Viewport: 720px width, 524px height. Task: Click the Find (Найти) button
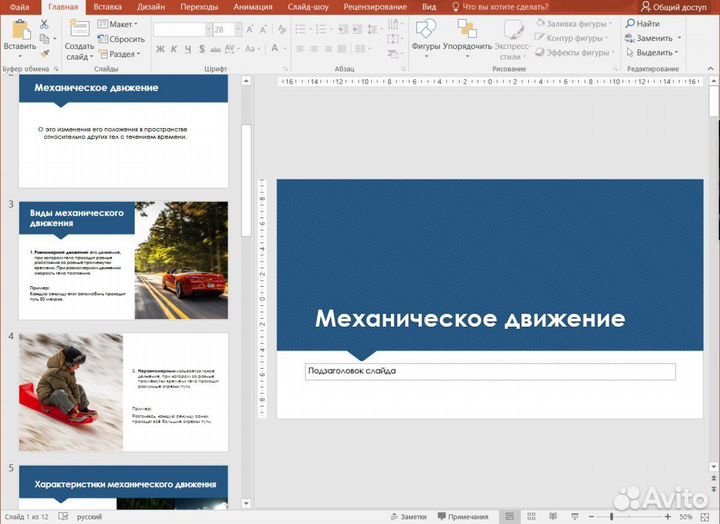pyautogui.click(x=643, y=23)
